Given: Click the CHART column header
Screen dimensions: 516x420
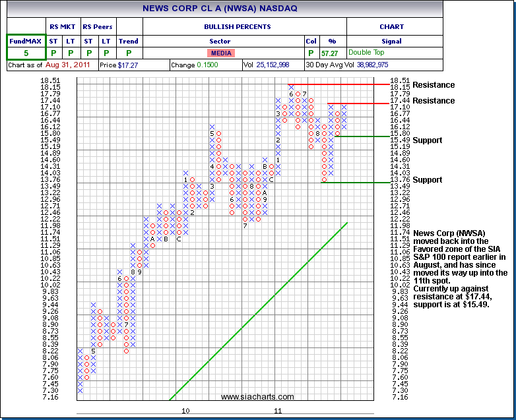Looking at the screenshot, I should [x=391, y=27].
